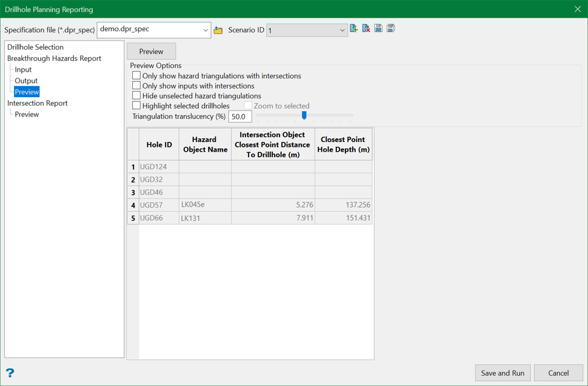Open Output under Breakthrough Hazards Report

click(26, 81)
